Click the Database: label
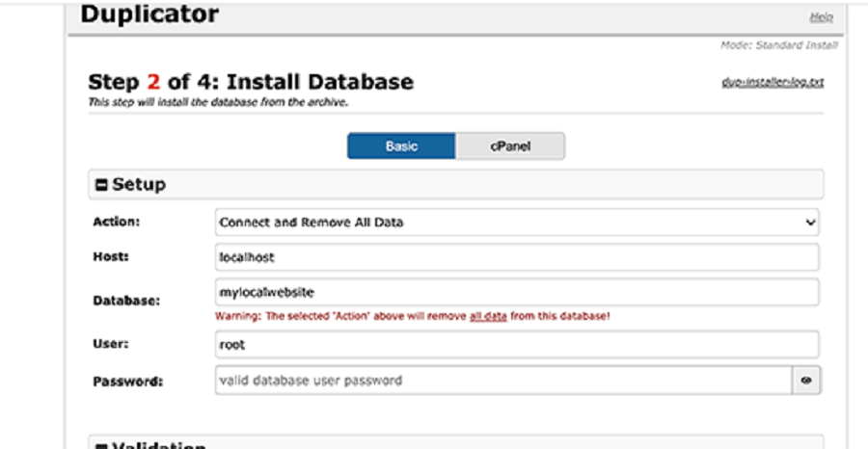Screen dimensions: 868x449 pyautogui.click(x=126, y=301)
